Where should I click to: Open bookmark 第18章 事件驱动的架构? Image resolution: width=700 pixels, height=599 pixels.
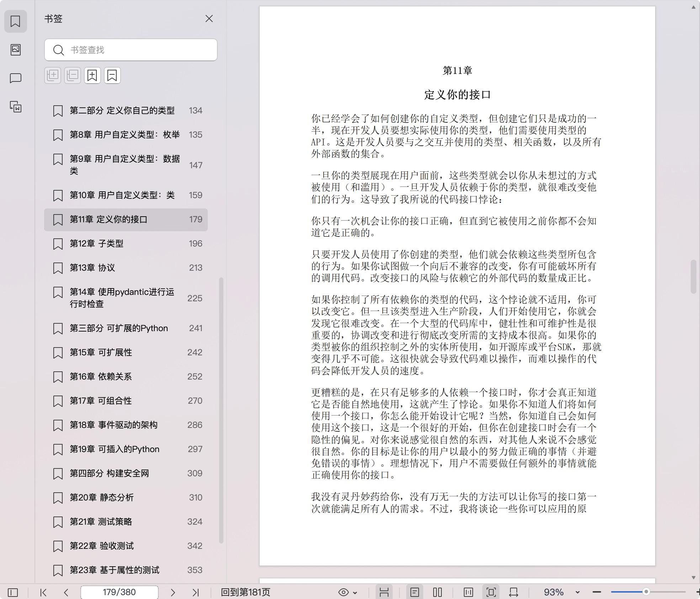point(126,425)
